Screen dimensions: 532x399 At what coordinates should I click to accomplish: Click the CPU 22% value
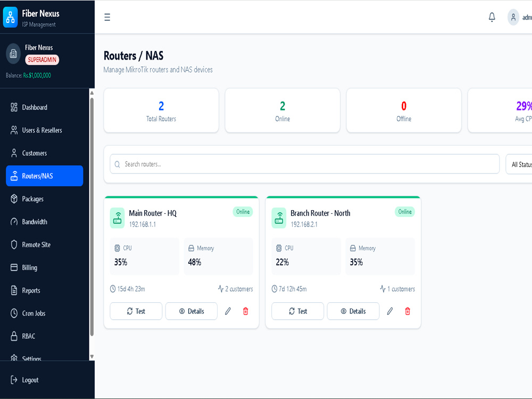pos(282,262)
